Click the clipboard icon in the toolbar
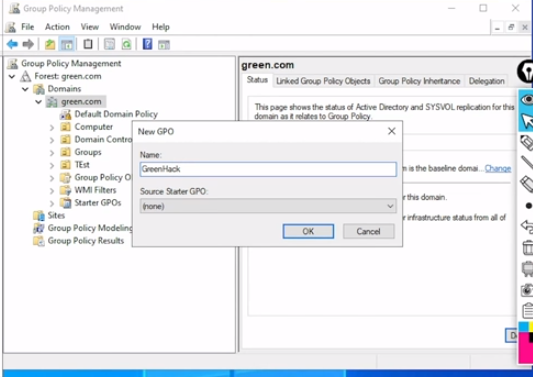 coord(88,44)
